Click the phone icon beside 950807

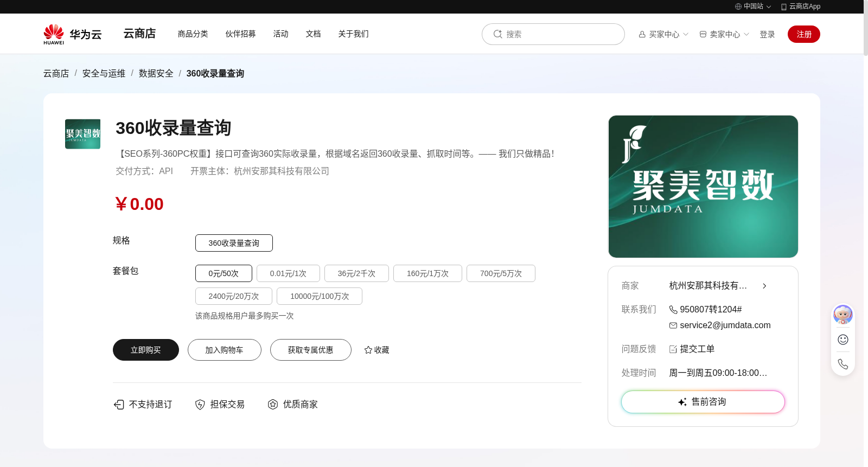click(673, 310)
